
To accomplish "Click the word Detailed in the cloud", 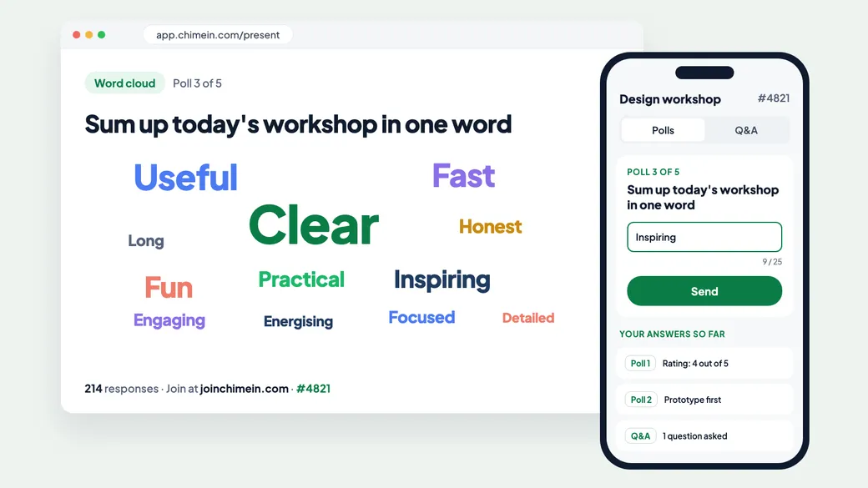I will pos(528,318).
